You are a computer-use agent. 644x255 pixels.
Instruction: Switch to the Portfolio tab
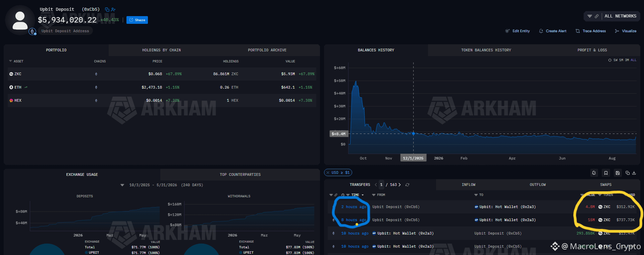click(56, 50)
